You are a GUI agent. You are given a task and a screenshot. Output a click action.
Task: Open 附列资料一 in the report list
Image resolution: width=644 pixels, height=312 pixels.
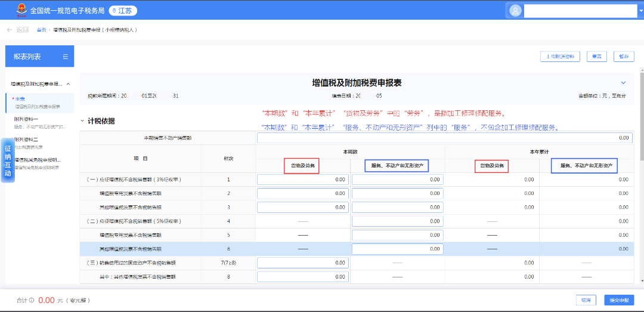[x=26, y=119]
